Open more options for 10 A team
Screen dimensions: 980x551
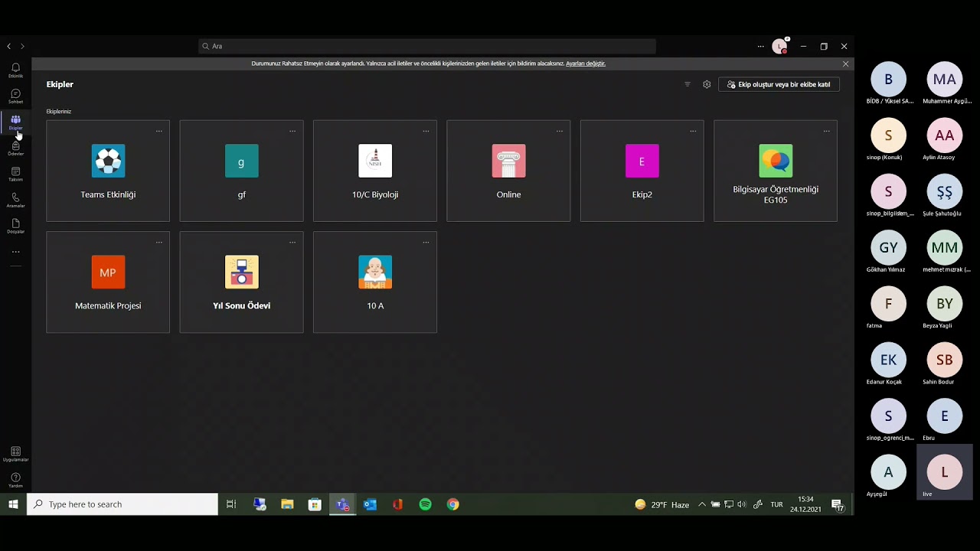click(x=426, y=242)
